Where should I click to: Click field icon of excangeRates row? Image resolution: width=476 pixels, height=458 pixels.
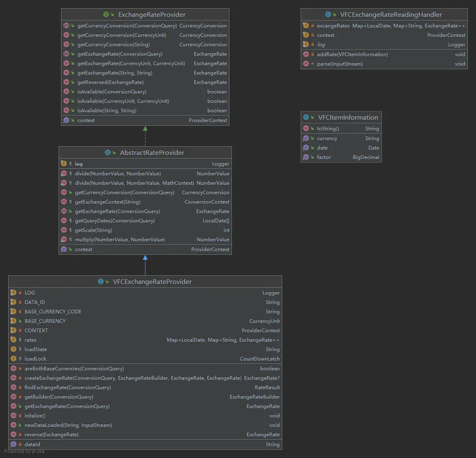[x=306, y=26]
